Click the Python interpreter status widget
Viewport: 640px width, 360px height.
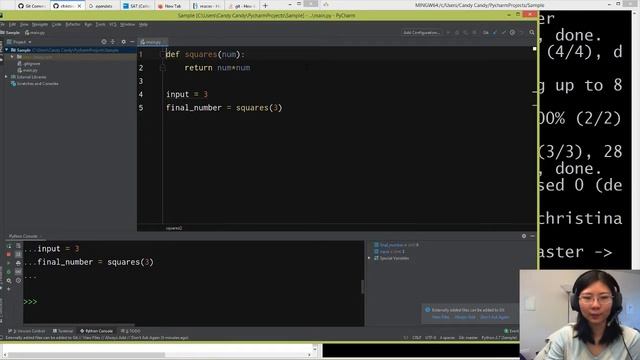pos(499,338)
